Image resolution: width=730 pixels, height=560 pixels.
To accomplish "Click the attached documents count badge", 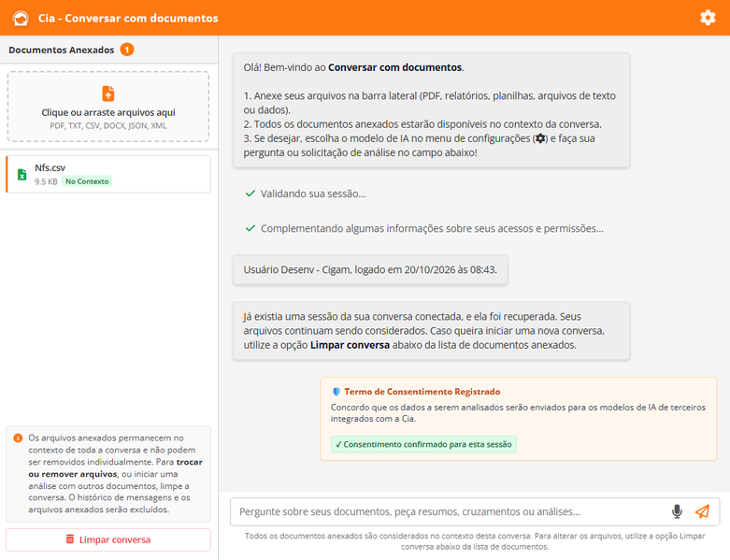I will pos(126,50).
